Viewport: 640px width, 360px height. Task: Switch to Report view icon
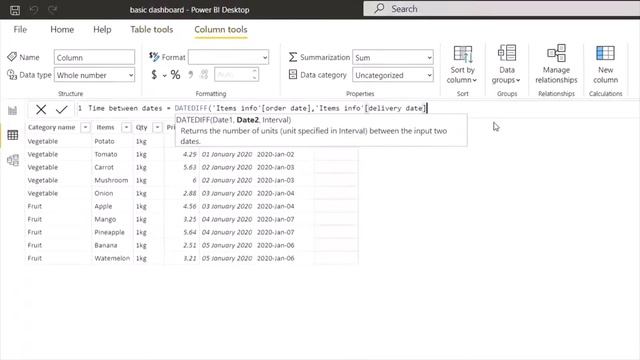(13, 111)
